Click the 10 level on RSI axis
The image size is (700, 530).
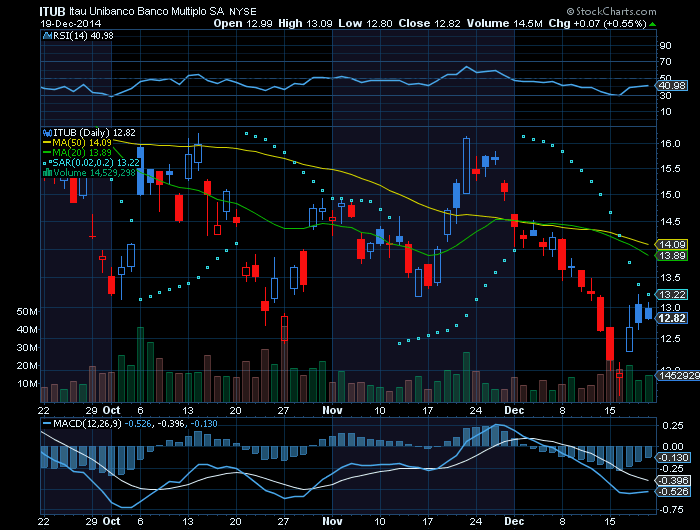[665, 112]
